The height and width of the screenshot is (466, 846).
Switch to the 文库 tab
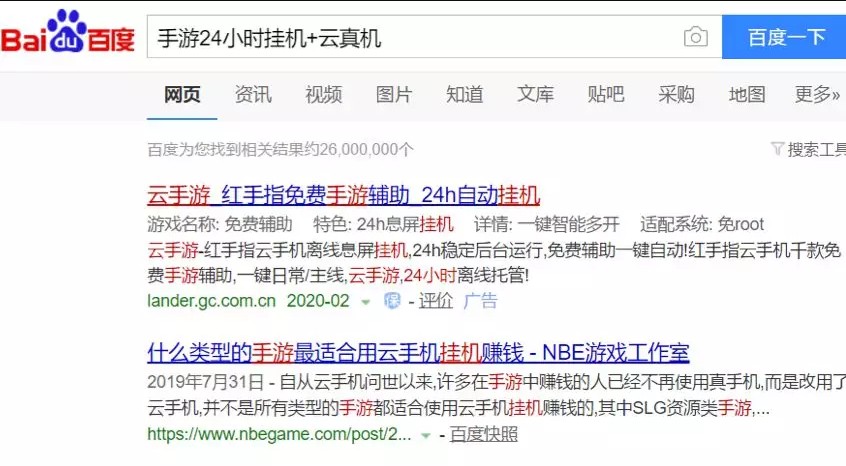pos(535,94)
